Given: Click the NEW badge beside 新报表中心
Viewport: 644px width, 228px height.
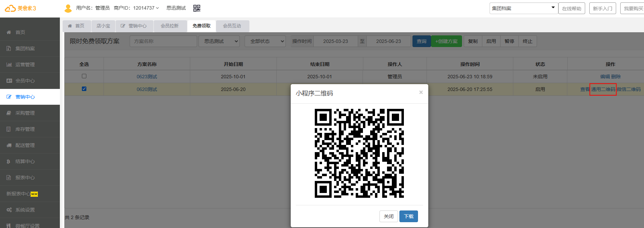Looking at the screenshot, I should point(34,194).
